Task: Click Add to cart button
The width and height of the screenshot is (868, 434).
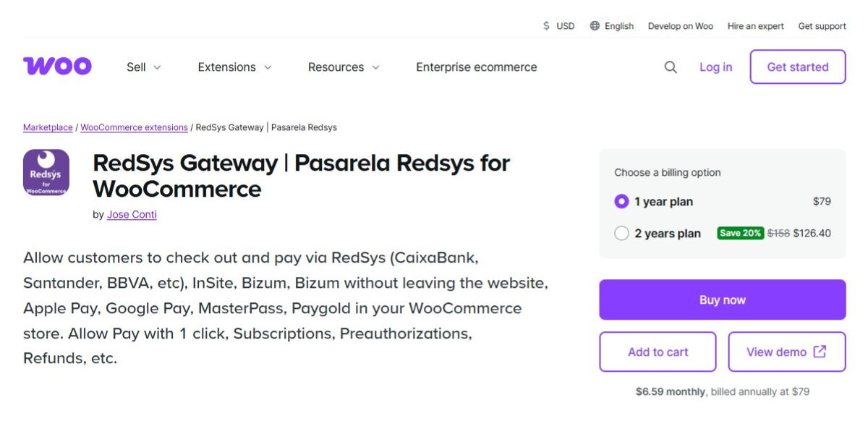Action: pyautogui.click(x=658, y=352)
